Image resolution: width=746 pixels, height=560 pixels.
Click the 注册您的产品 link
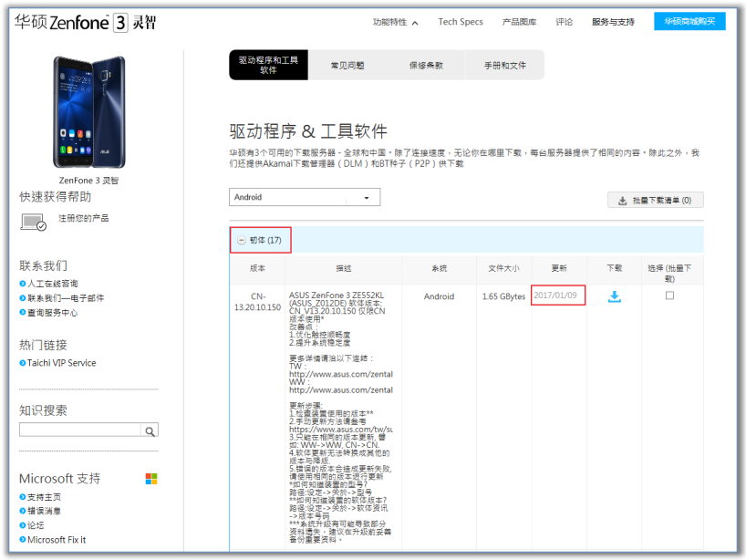click(x=83, y=218)
